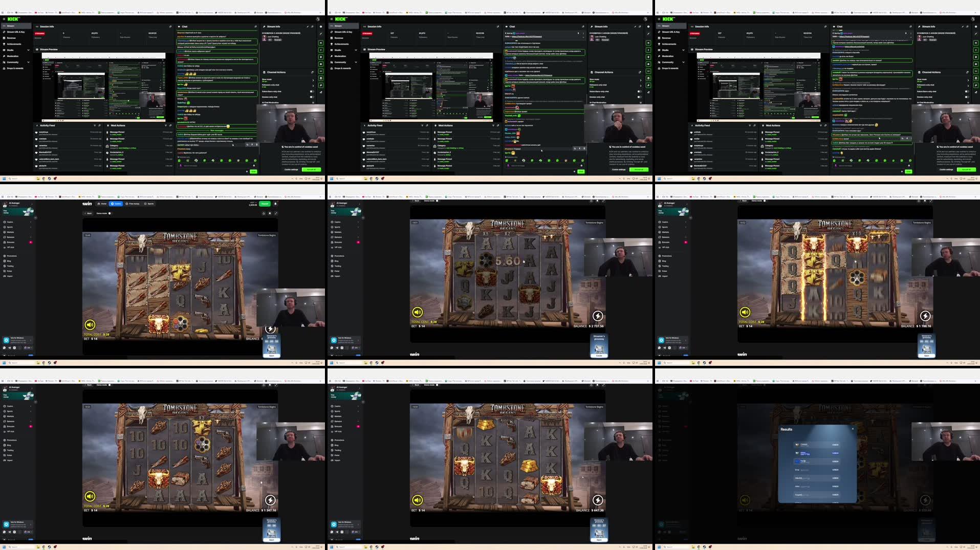980x550 pixels.
Task: Expand Between sidebar chevron, Deposit-button 1win frame
Action: point(31,237)
